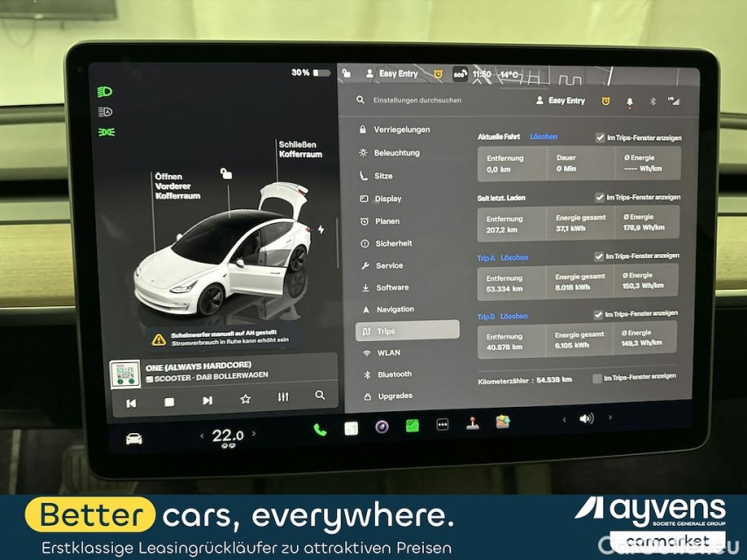Reset Trip A with Löschen
747x560 pixels.
click(514, 257)
